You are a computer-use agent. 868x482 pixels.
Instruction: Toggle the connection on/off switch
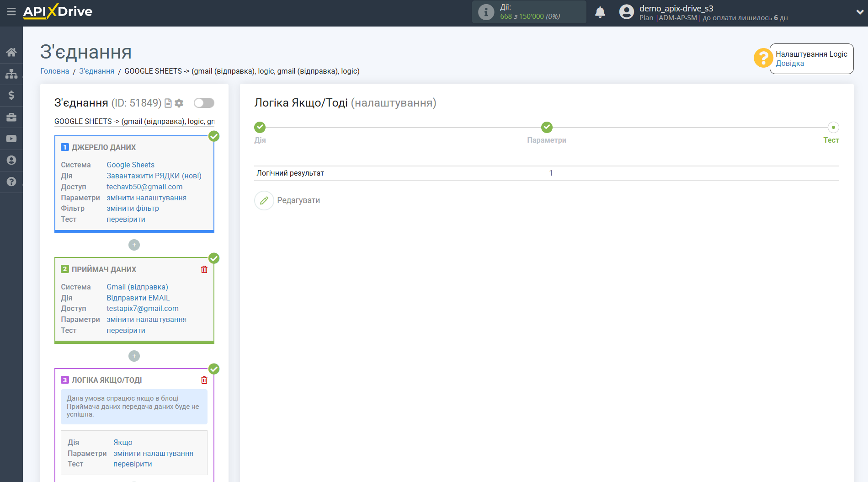pyautogui.click(x=204, y=103)
